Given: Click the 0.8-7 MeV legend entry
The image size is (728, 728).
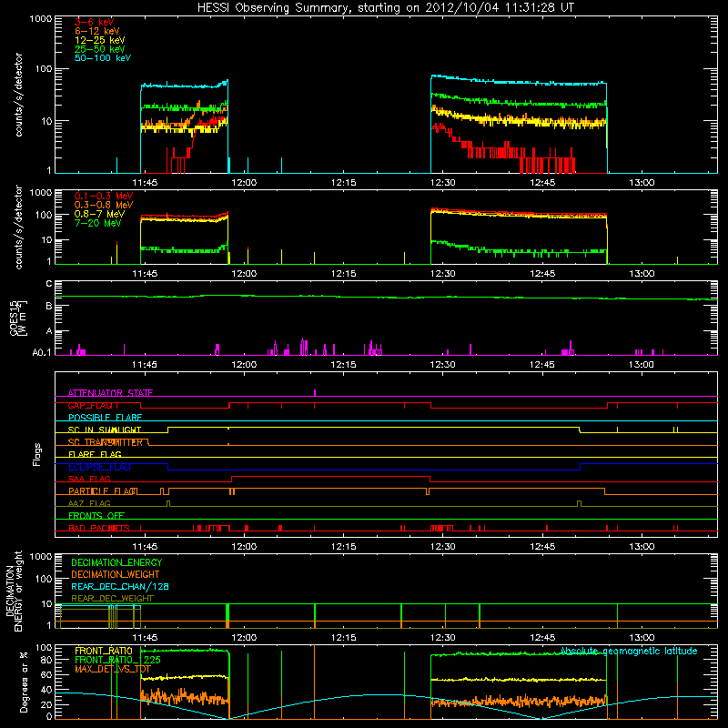Looking at the screenshot, I should pyautogui.click(x=100, y=214).
